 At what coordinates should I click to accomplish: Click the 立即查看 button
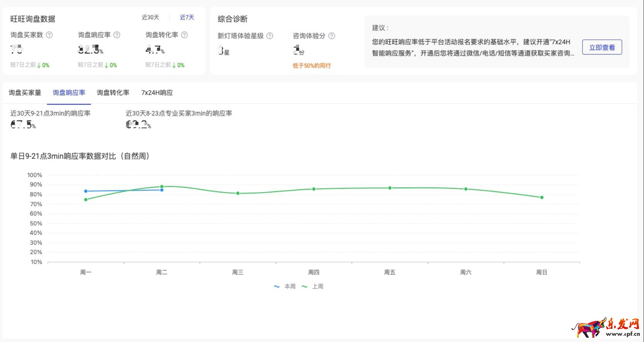(602, 47)
